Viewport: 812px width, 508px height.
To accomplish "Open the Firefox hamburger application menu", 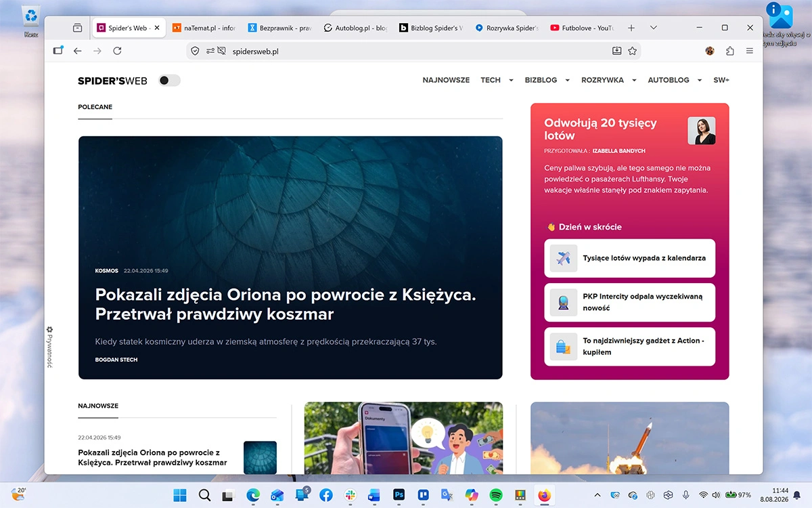I will click(749, 51).
